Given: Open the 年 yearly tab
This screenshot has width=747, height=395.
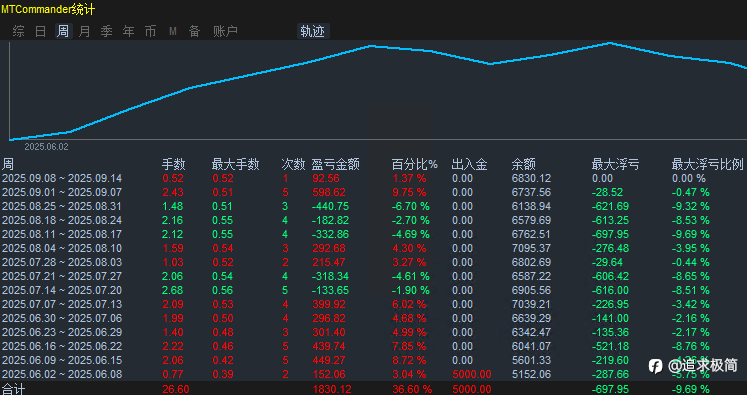Looking at the screenshot, I should click(x=128, y=31).
